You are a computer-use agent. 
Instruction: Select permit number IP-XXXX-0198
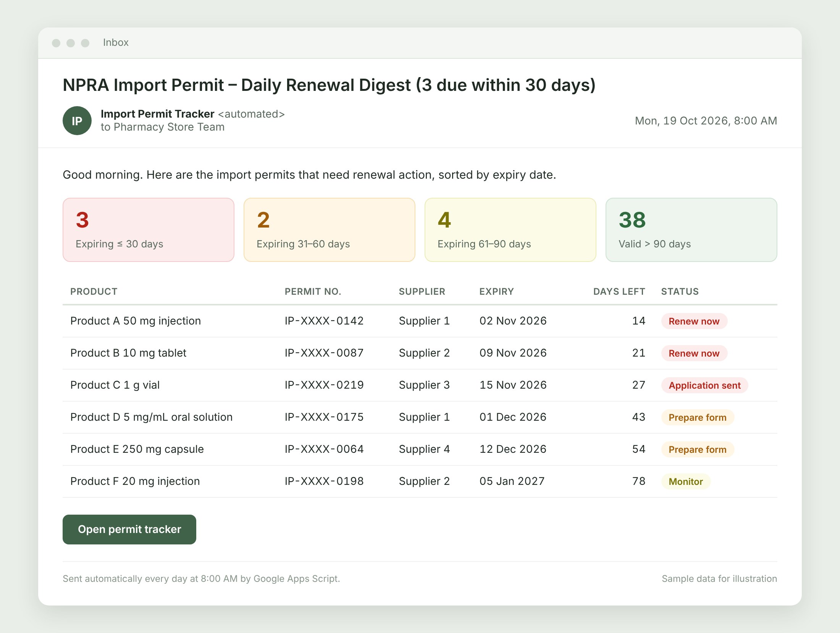tap(324, 481)
